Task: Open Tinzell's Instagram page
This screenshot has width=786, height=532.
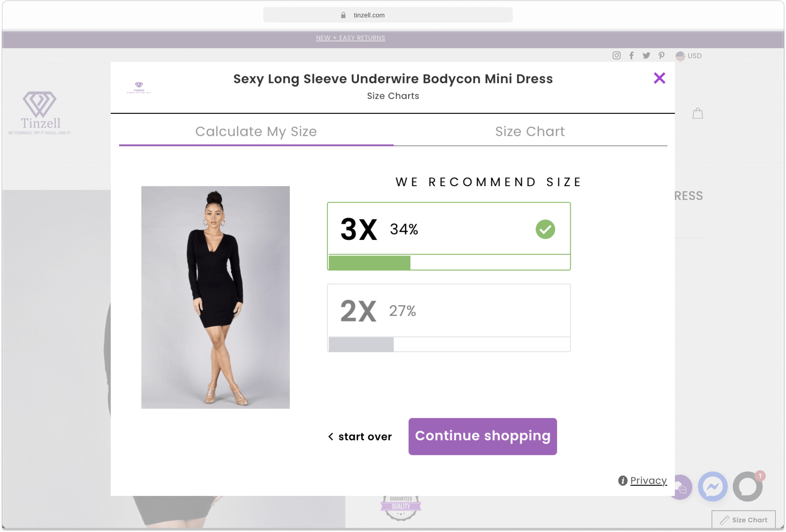Action: point(616,56)
